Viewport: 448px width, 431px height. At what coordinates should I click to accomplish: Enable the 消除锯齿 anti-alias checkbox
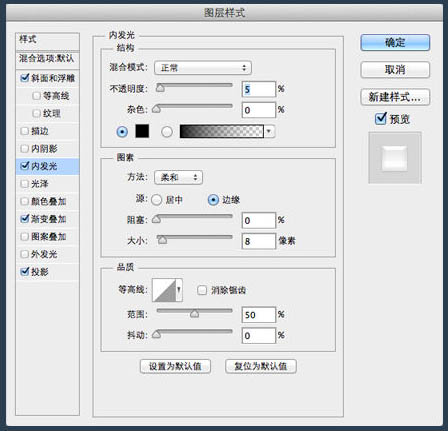click(x=202, y=290)
